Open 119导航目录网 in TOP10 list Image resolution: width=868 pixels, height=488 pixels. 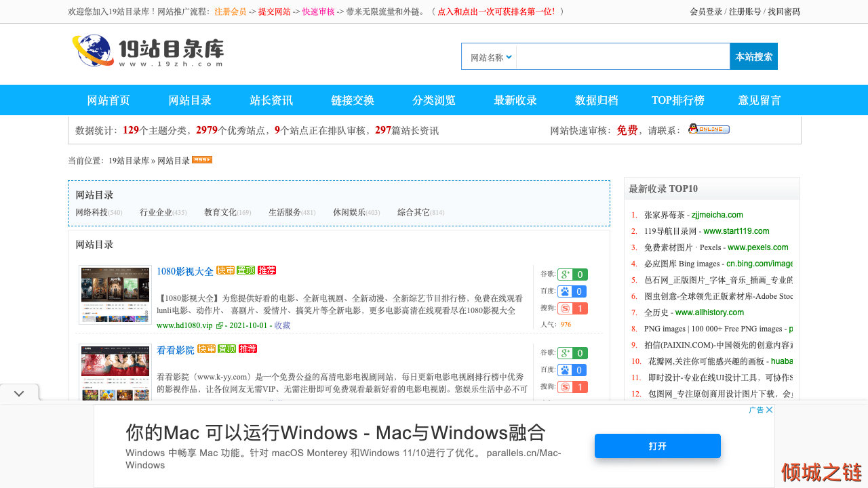(x=670, y=231)
